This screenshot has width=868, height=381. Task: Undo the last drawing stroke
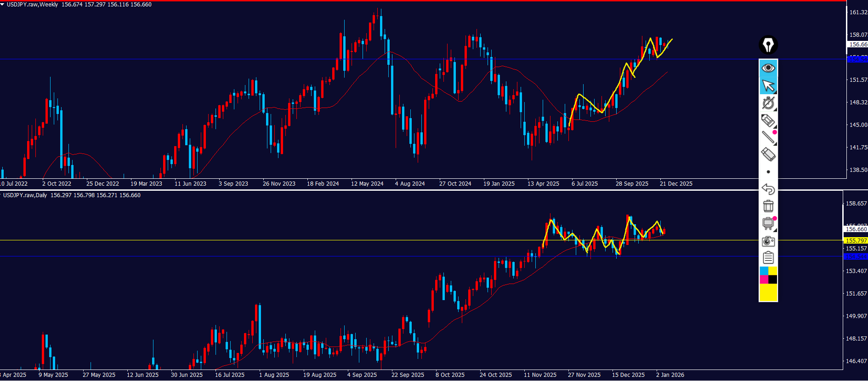[x=768, y=189]
